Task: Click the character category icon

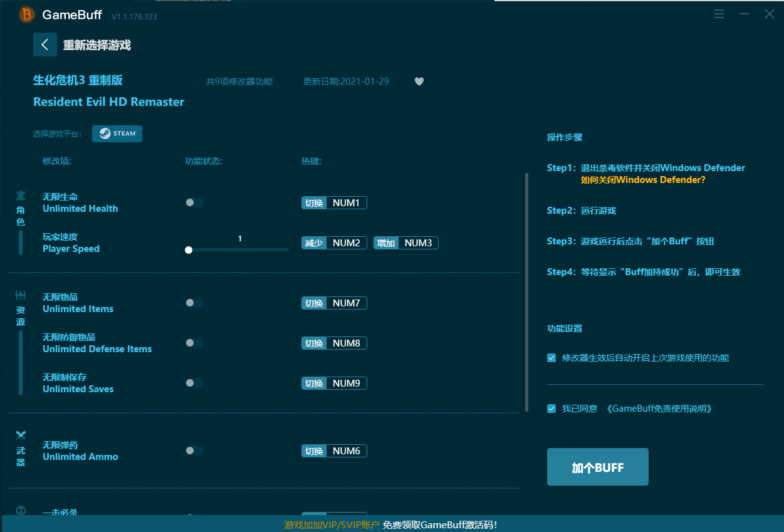Action: (x=21, y=196)
